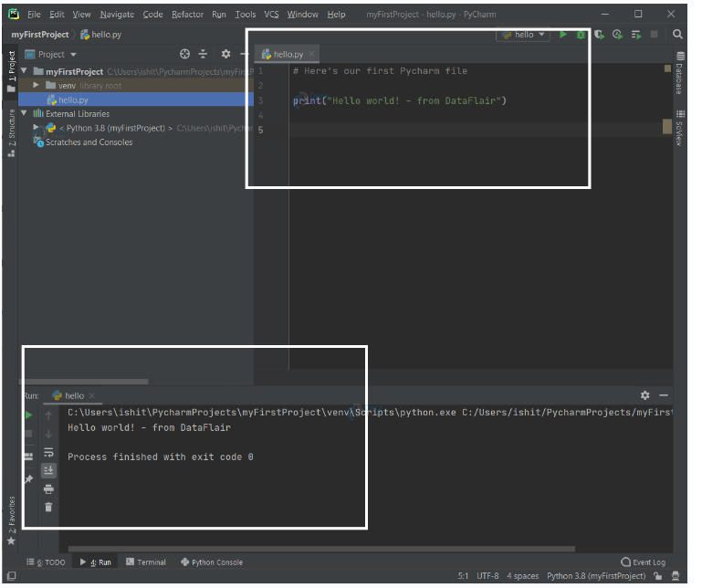Open the SciView side tab

679,128
